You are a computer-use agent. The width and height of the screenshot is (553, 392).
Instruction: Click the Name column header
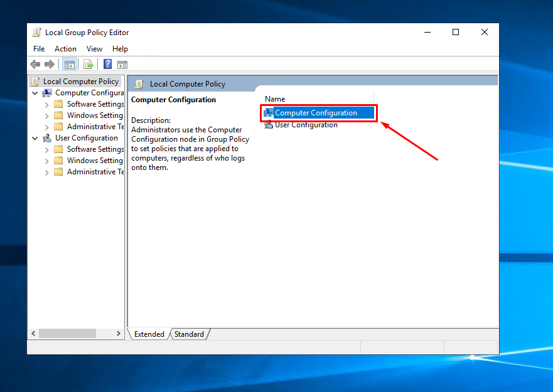click(x=318, y=99)
